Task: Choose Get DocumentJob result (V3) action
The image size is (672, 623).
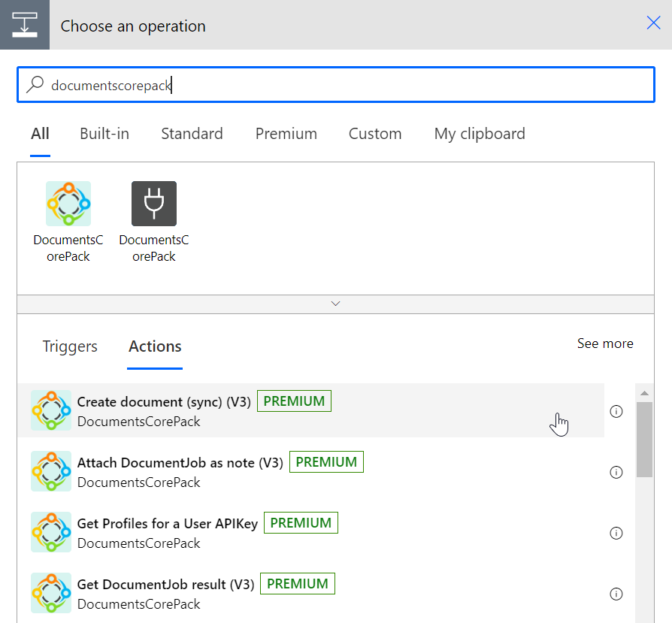Action: point(311,593)
